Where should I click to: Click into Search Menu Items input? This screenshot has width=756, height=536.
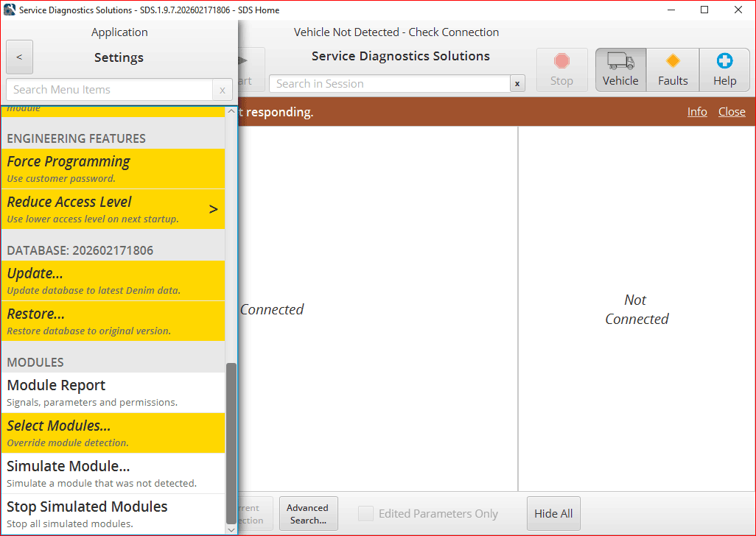pos(111,90)
